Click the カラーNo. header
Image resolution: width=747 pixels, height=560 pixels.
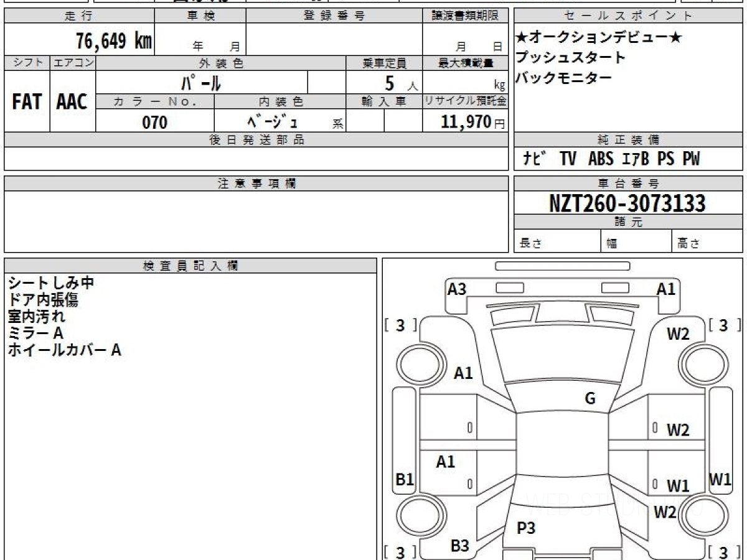(155, 101)
